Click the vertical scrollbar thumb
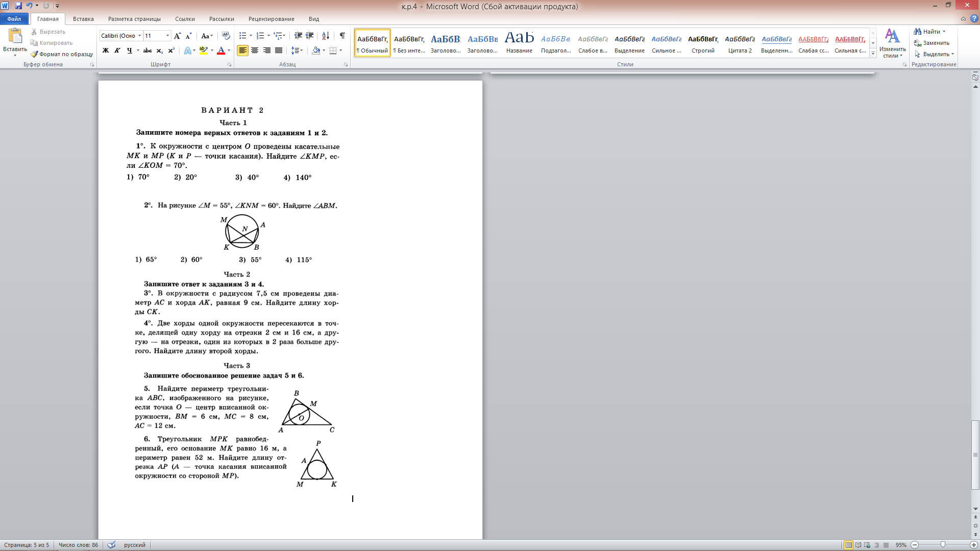Screen dimensions: 980x551 tap(975, 455)
